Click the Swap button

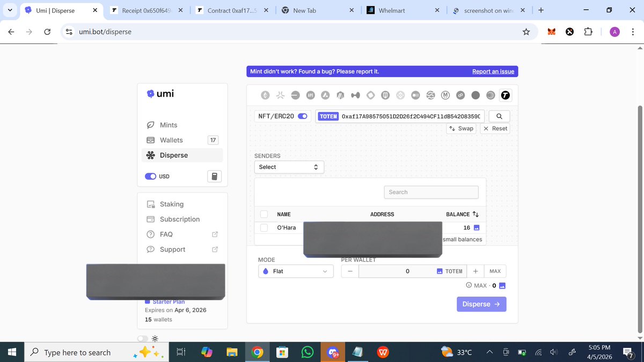461,129
